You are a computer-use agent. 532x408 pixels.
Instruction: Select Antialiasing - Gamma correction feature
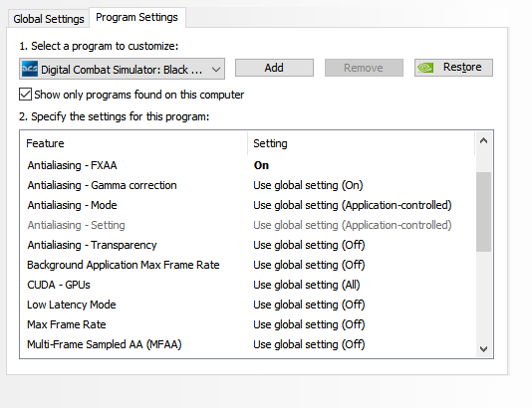[x=102, y=185]
